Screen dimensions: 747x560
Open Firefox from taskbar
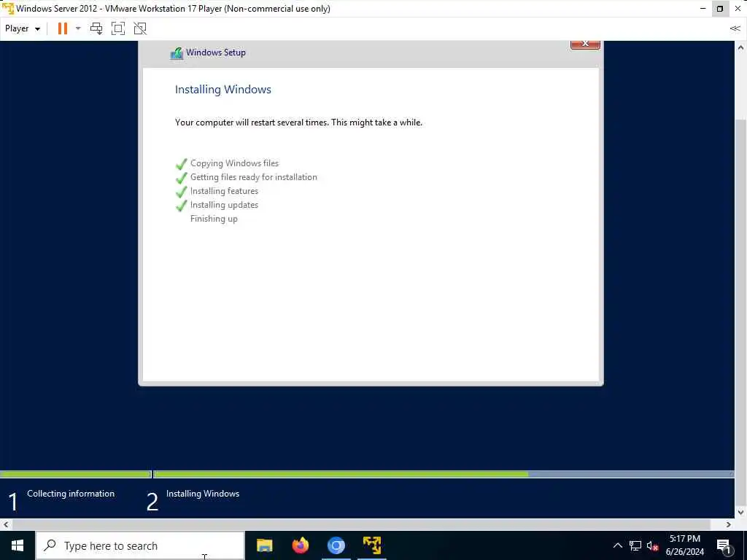click(300, 545)
